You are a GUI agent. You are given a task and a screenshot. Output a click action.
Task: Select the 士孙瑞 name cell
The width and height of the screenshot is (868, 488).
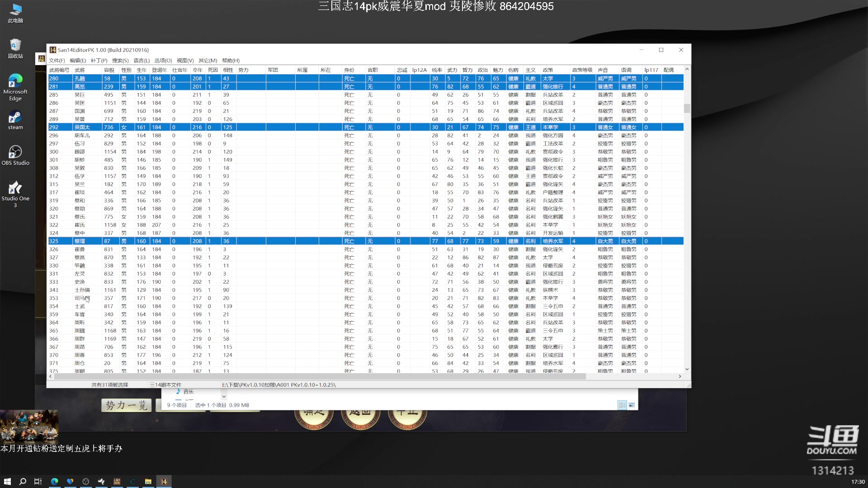click(87, 290)
